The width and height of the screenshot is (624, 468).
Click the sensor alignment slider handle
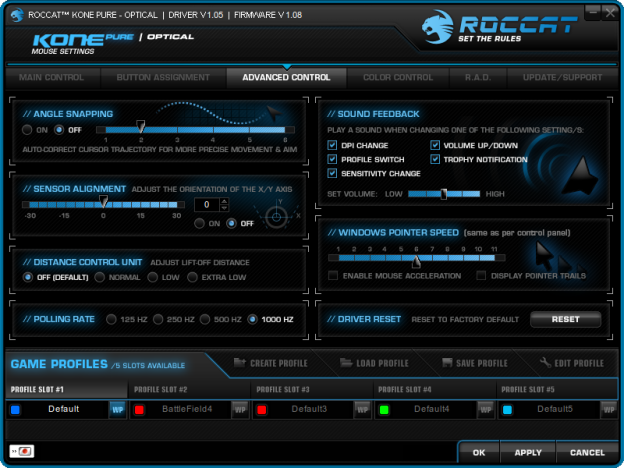[103, 201]
